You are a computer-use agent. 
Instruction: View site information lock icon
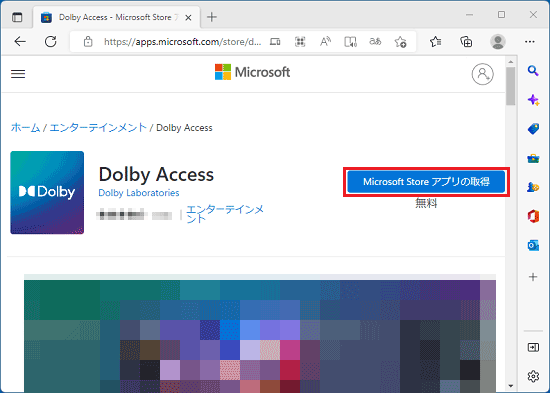tap(88, 42)
